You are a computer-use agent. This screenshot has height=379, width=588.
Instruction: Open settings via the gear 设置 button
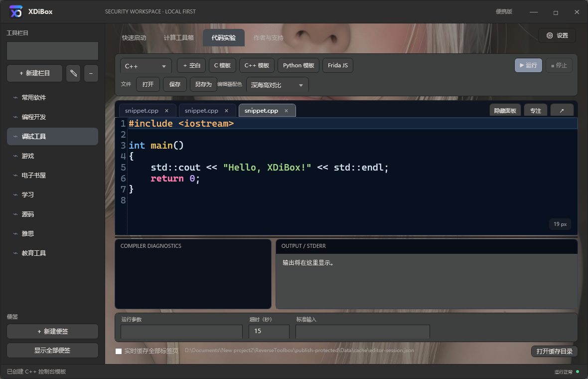tap(557, 35)
